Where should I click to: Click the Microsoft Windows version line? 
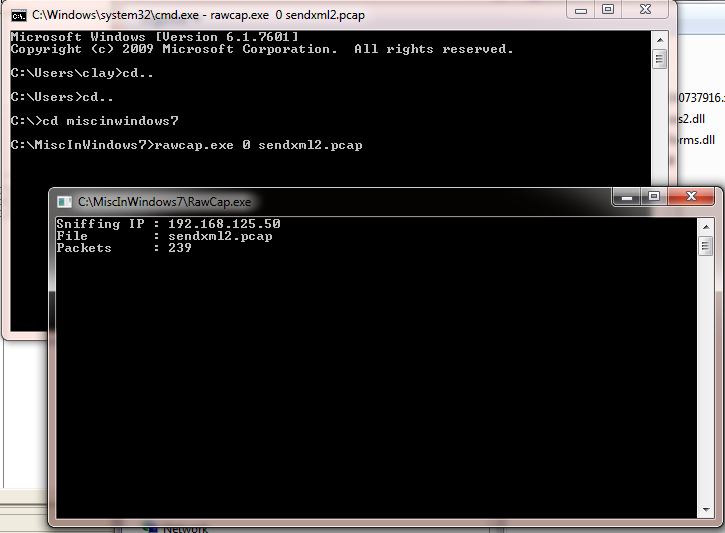pos(154,37)
